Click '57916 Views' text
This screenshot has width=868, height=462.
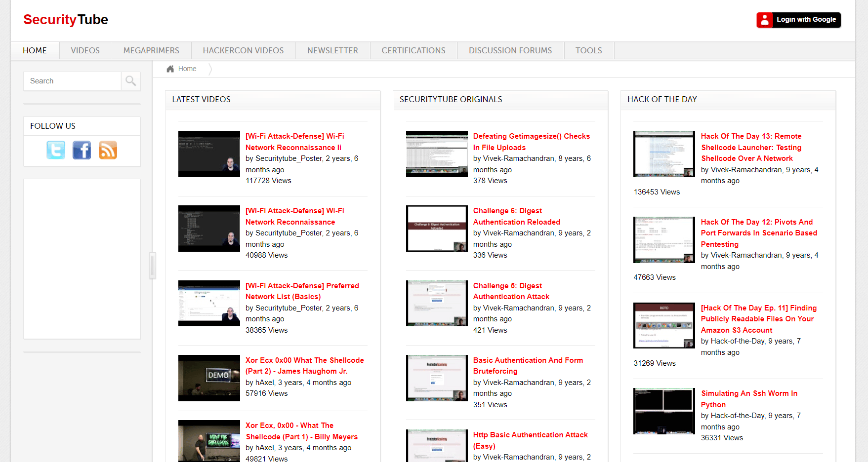click(x=267, y=393)
